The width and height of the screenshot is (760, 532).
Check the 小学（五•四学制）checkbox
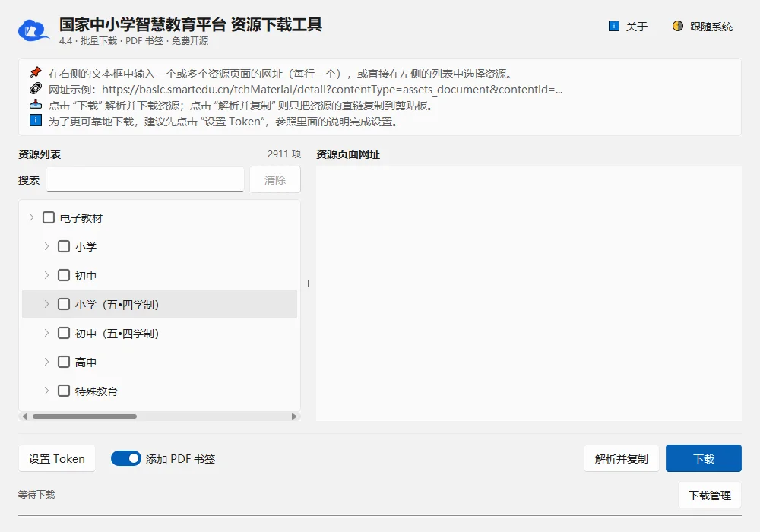tap(64, 304)
